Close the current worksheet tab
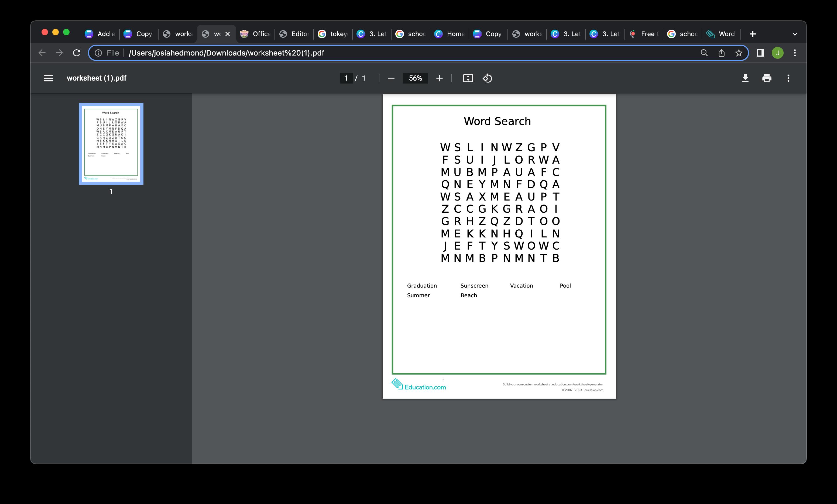This screenshot has height=504, width=837. pyautogui.click(x=228, y=34)
